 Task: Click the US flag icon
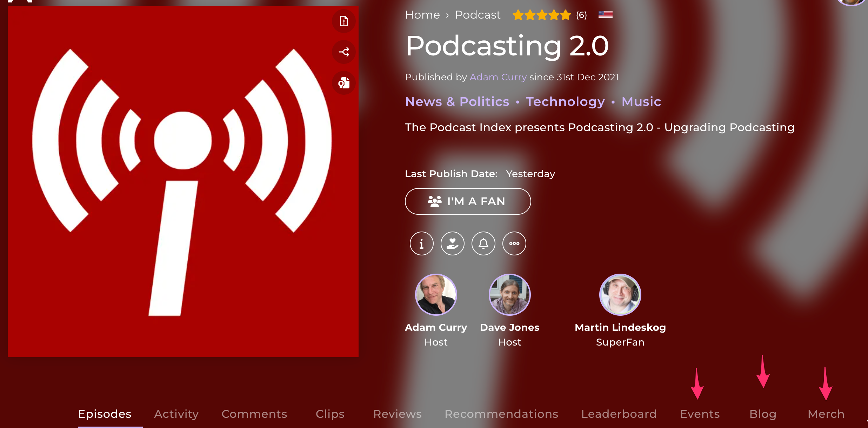click(605, 15)
